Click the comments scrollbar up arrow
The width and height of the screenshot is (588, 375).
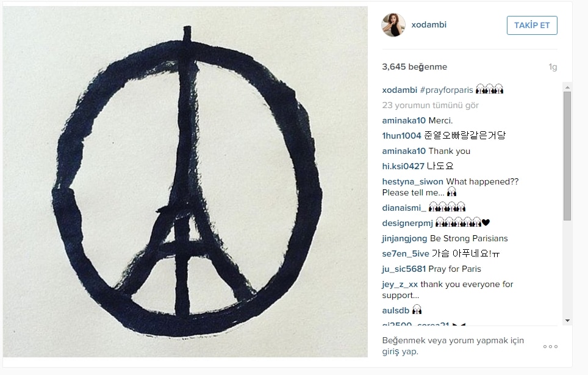[x=567, y=87]
